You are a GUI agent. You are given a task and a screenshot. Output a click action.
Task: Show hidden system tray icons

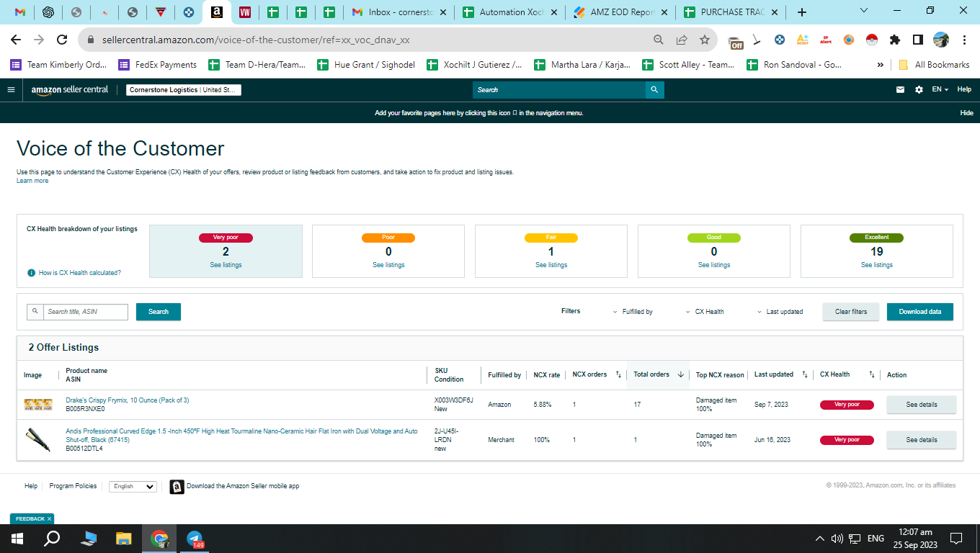[x=819, y=539]
